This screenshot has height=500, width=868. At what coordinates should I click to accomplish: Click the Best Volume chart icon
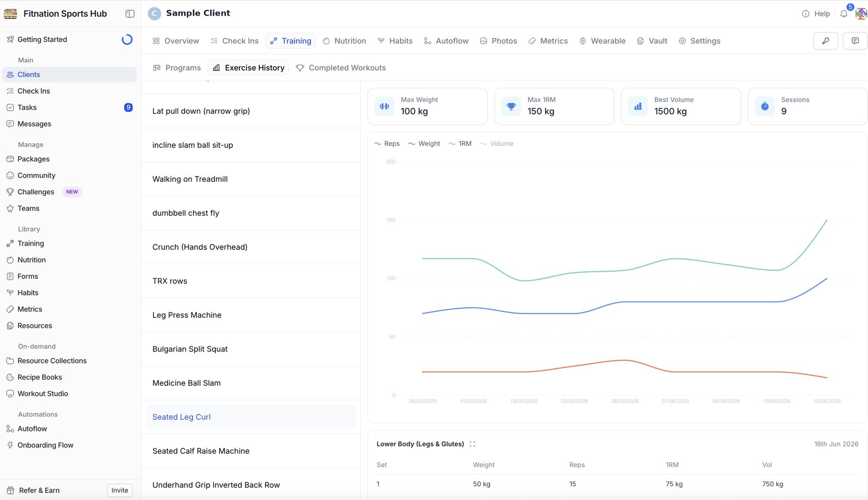click(x=638, y=106)
